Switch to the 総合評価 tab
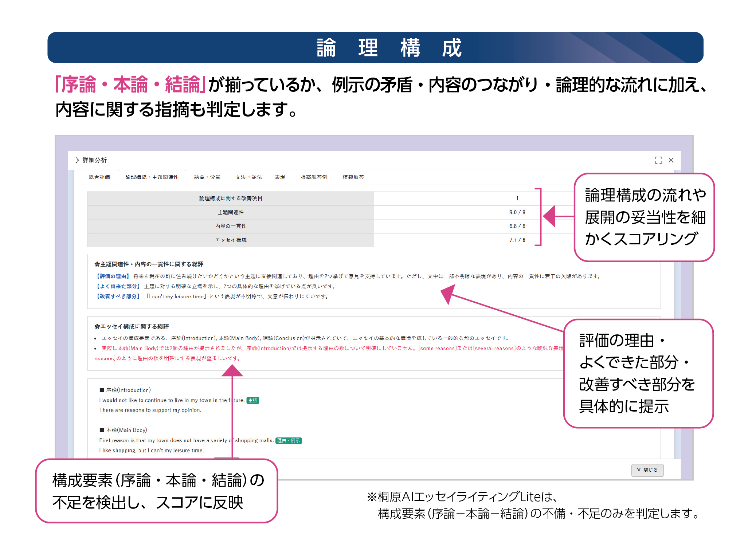 tap(99, 177)
